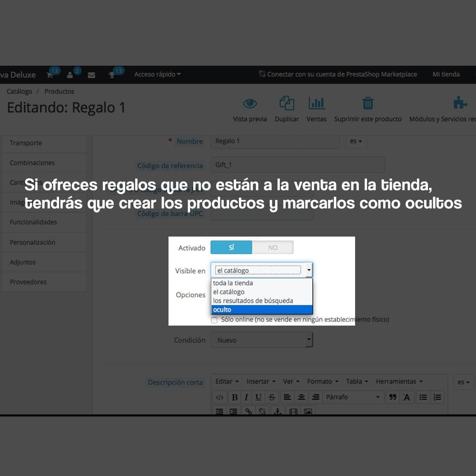The image size is (476, 476).
Task: Insert bullet list in editor
Action: pos(423,397)
